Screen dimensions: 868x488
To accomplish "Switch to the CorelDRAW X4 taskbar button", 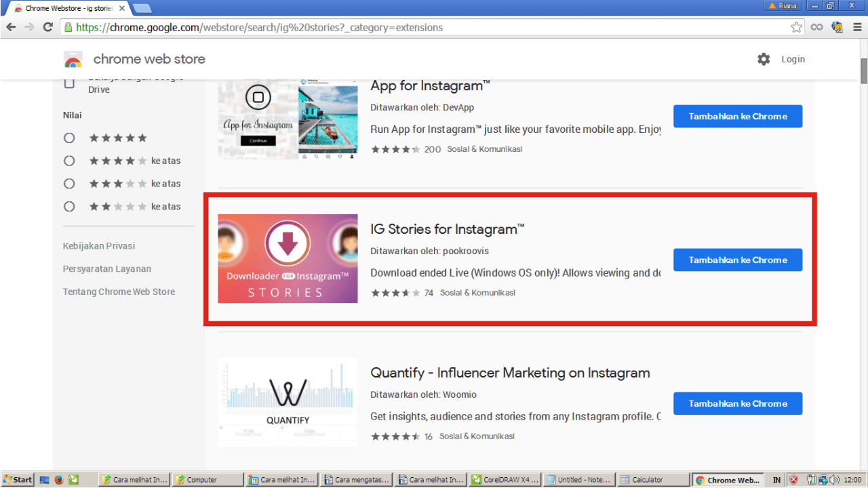I will (x=505, y=480).
